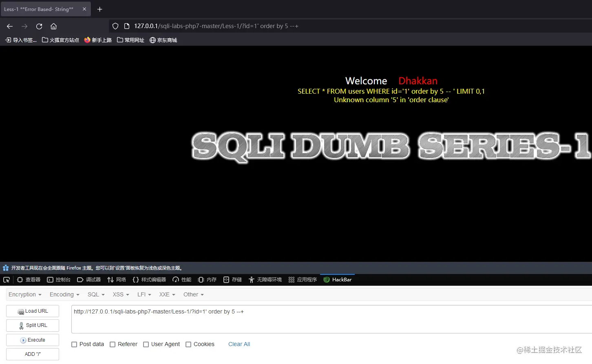This screenshot has height=364, width=592.
Task: Go back to the previous page
Action: pos(10,26)
